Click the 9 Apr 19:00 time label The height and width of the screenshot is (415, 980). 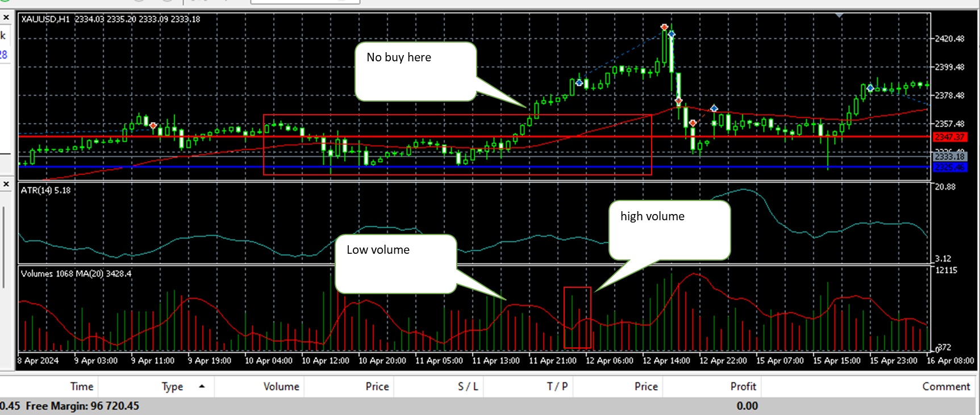(210, 360)
